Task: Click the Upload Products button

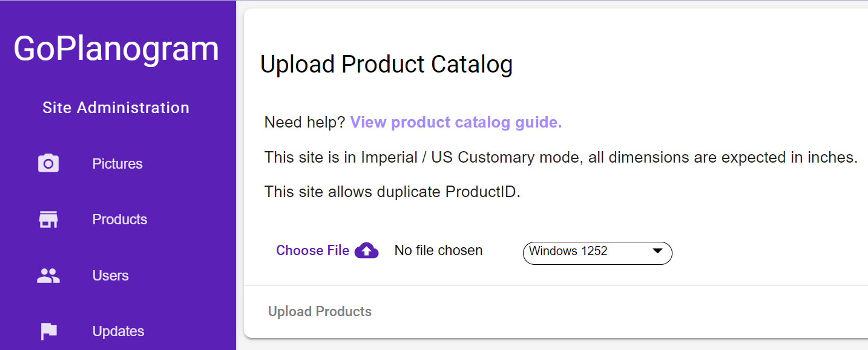Action: coord(320,311)
